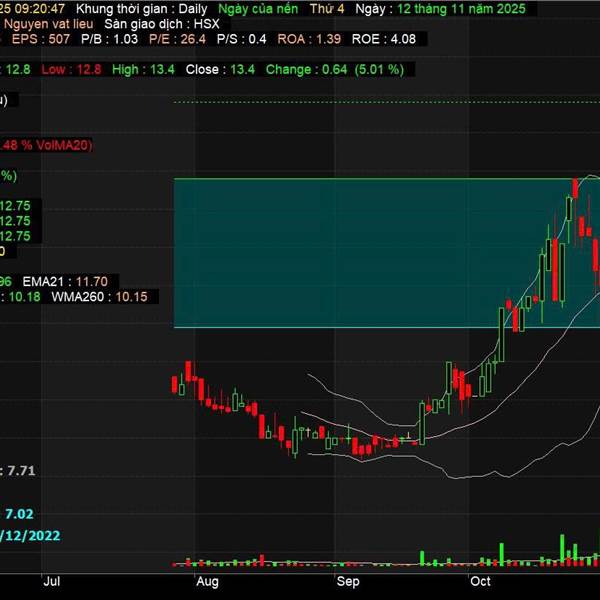Image resolution: width=600 pixels, height=600 pixels.
Task: Click 'Change : 0.64 (5.01 %)' value
Action: pyautogui.click(x=335, y=70)
